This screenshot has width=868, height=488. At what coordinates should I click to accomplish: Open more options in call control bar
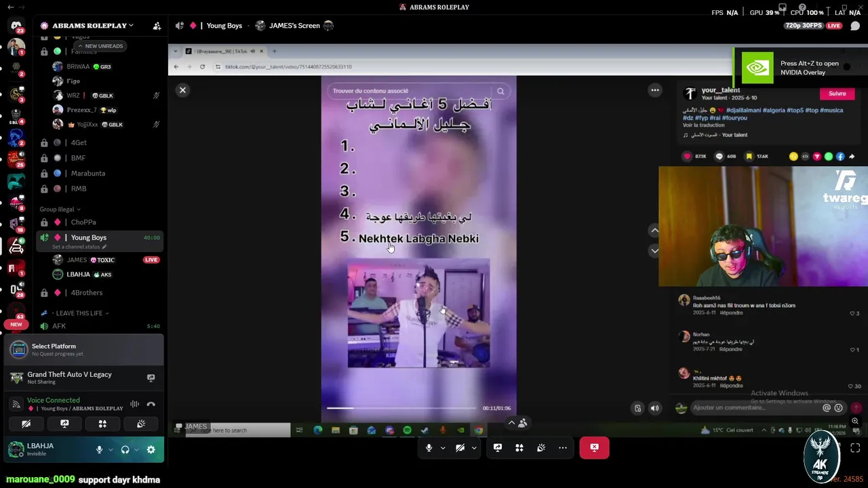(562, 447)
